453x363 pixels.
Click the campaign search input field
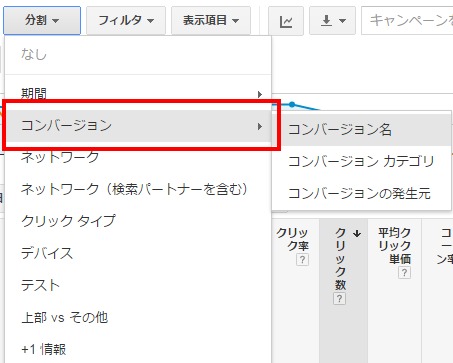coord(407,21)
